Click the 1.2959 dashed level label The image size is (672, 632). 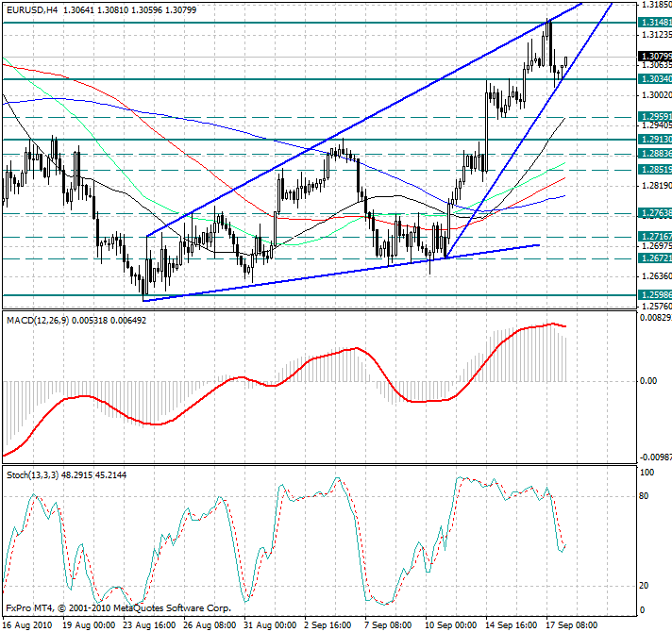[x=655, y=116]
